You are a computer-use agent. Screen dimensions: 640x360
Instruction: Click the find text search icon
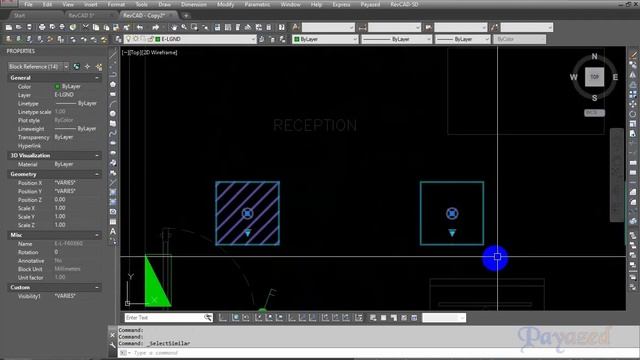(x=208, y=318)
